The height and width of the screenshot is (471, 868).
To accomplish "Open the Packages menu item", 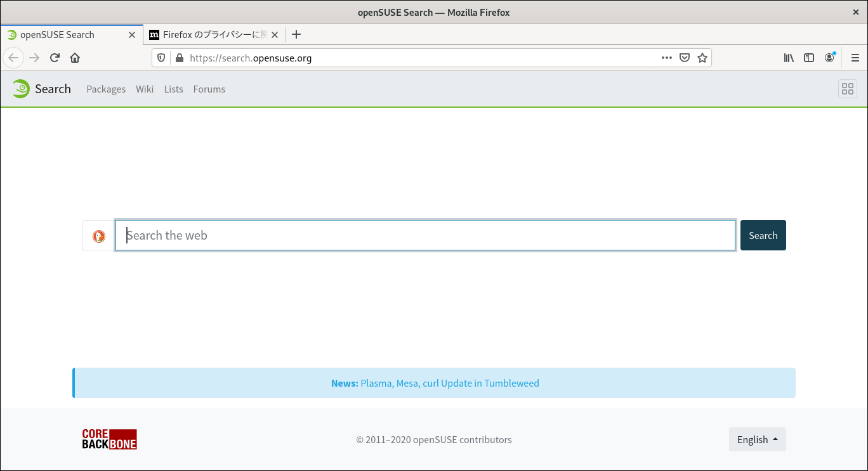I will tap(106, 89).
